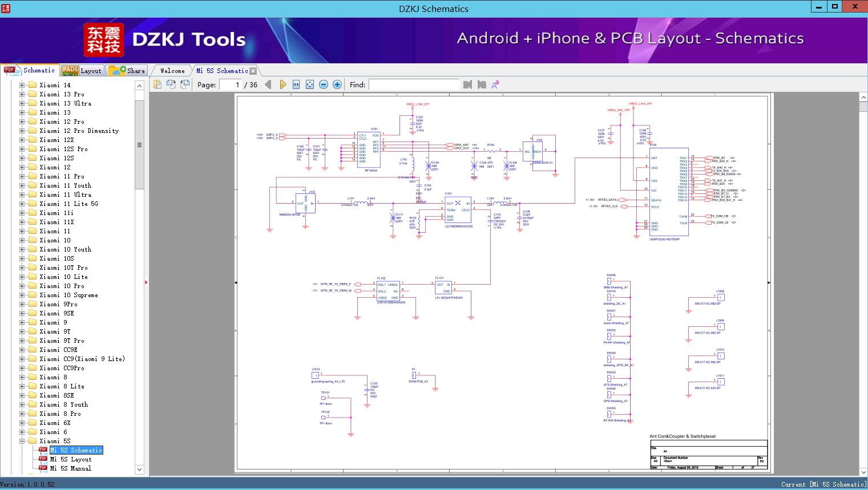Click the app icon in title bar
The width and height of the screenshot is (868, 490).
(x=6, y=8)
